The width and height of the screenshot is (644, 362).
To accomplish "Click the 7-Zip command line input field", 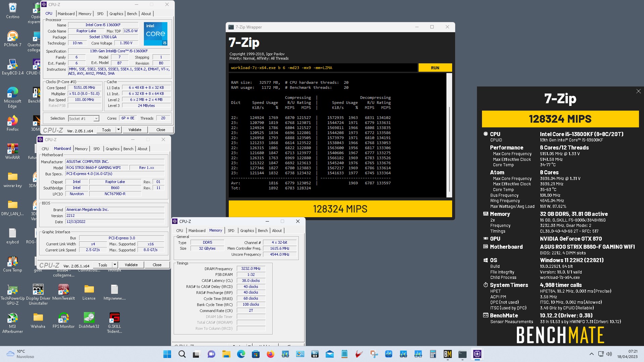I will 323,68.
